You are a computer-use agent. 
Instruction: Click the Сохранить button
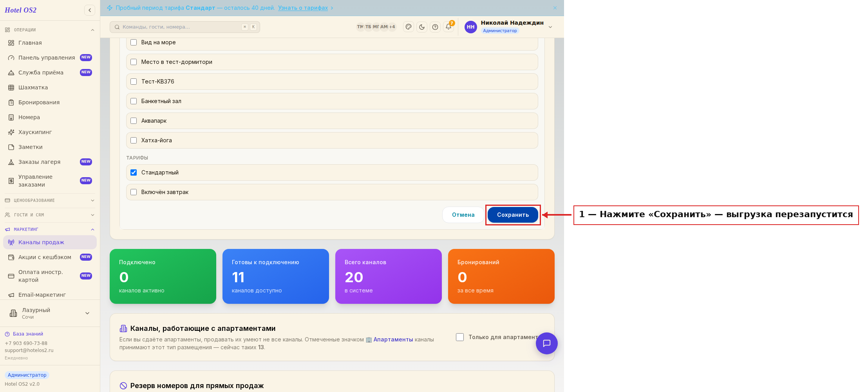pyautogui.click(x=513, y=215)
